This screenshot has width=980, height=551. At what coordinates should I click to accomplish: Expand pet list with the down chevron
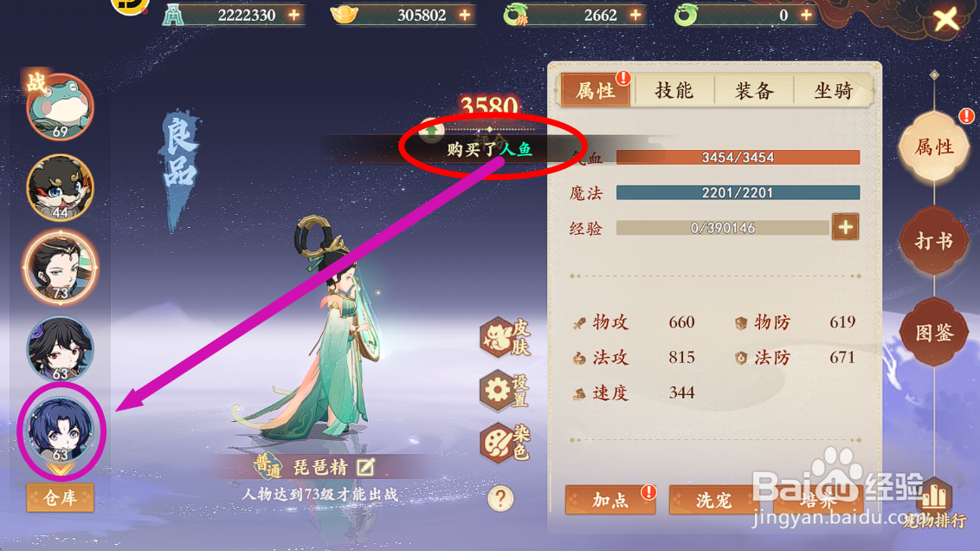point(60,469)
